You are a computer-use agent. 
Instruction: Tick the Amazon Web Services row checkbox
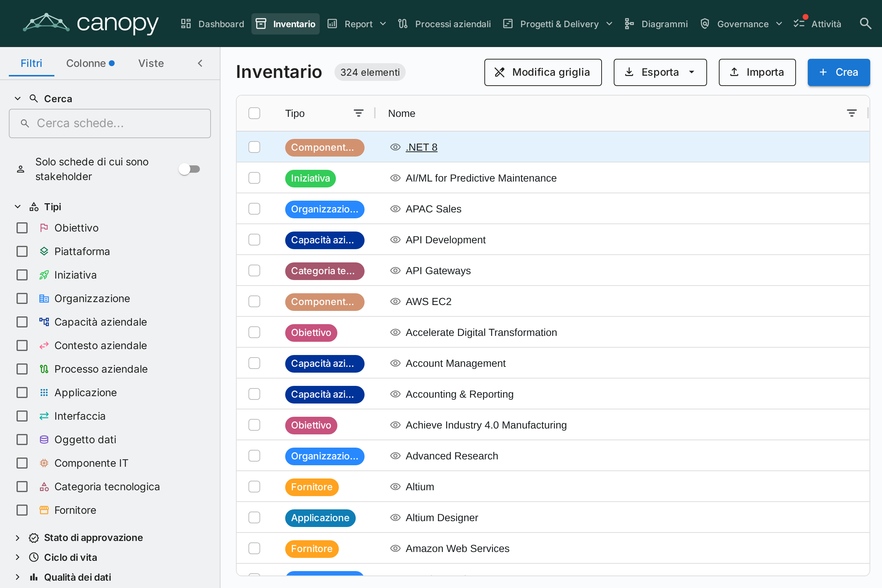tap(254, 548)
